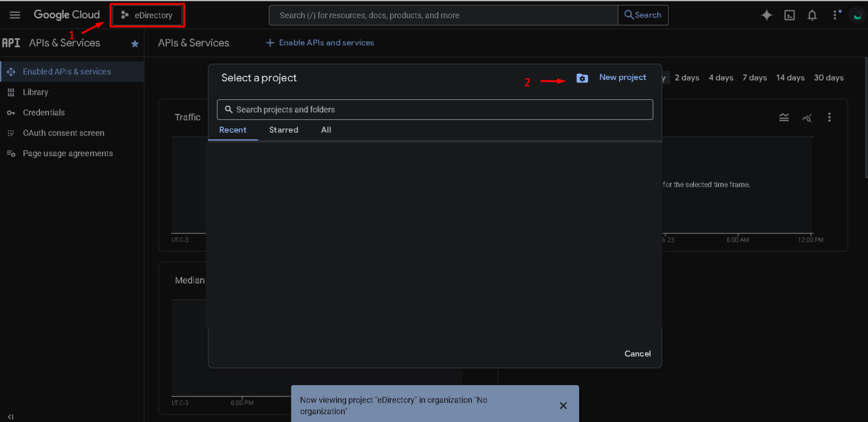Click the Library sidebar icon
868x422 pixels.
tap(10, 92)
